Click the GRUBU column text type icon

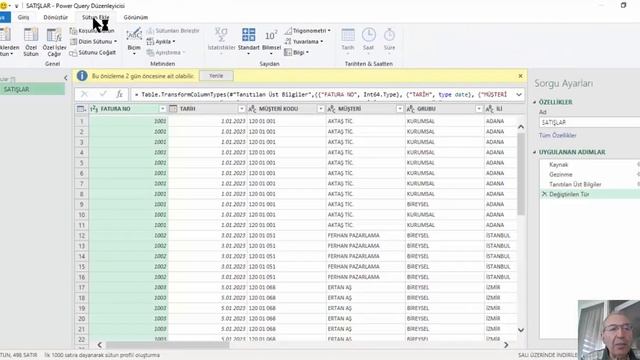[x=411, y=109]
